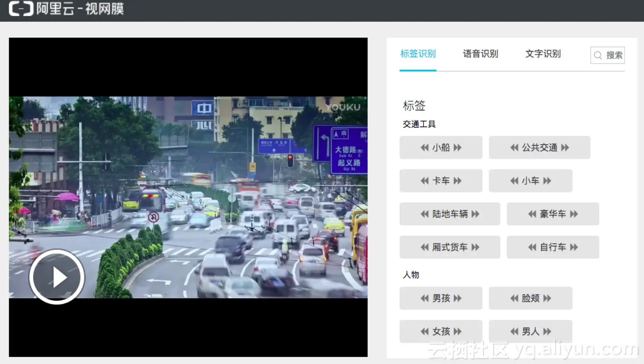
Task: Go to previous 公共交通 segment
Action: (x=514, y=148)
